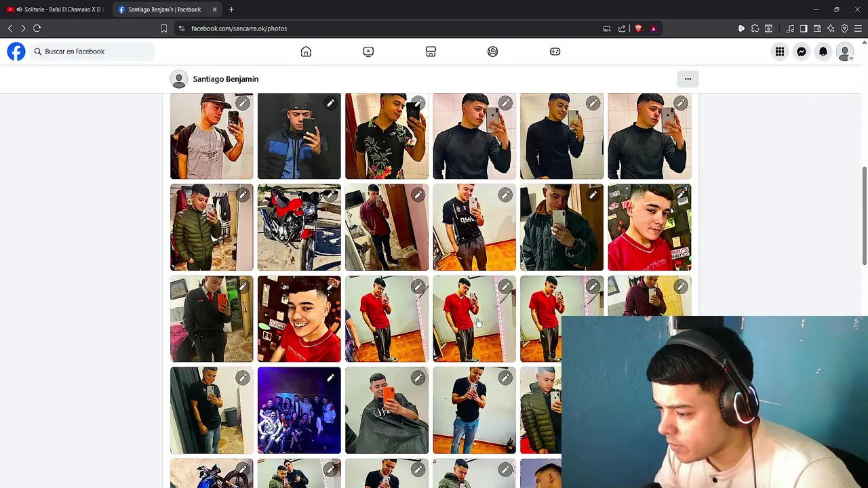Open the Brave VPN shield icon

pyautogui.click(x=844, y=28)
